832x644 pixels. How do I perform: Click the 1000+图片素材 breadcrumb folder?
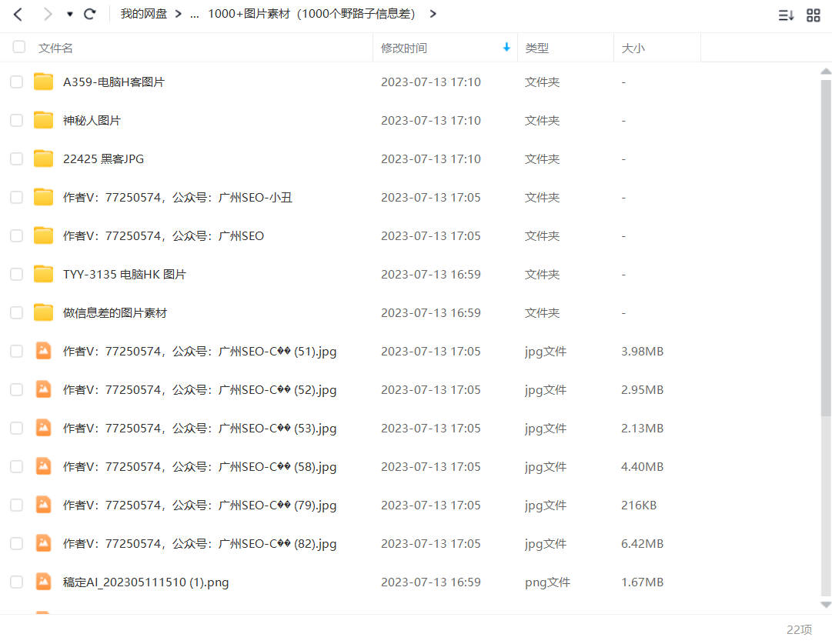(x=312, y=14)
